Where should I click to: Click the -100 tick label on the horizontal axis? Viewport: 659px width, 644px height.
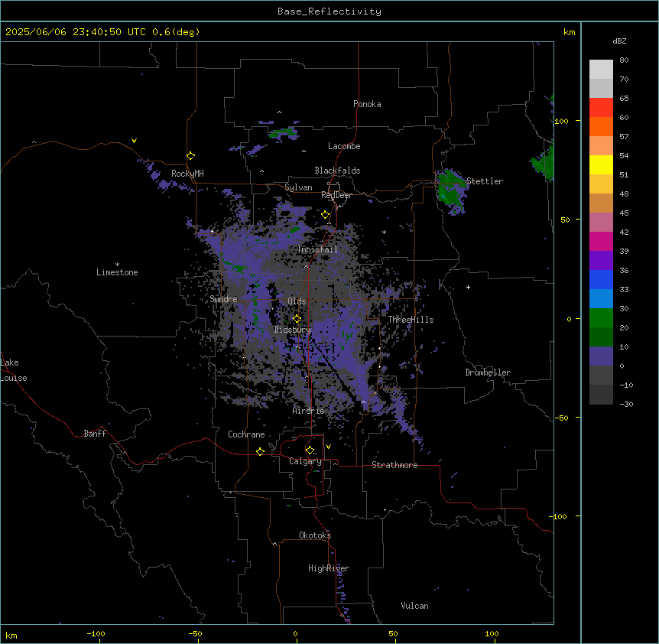coord(96,634)
